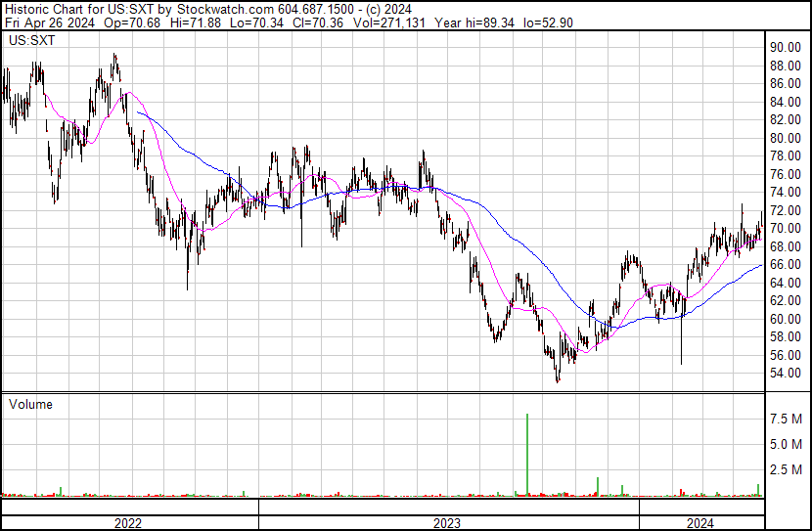
Task: Click the Op=70.68 opening price value
Action: pos(132,22)
